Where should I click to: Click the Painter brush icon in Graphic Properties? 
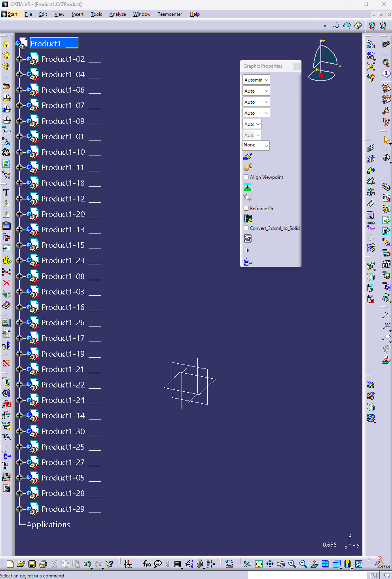[248, 157]
